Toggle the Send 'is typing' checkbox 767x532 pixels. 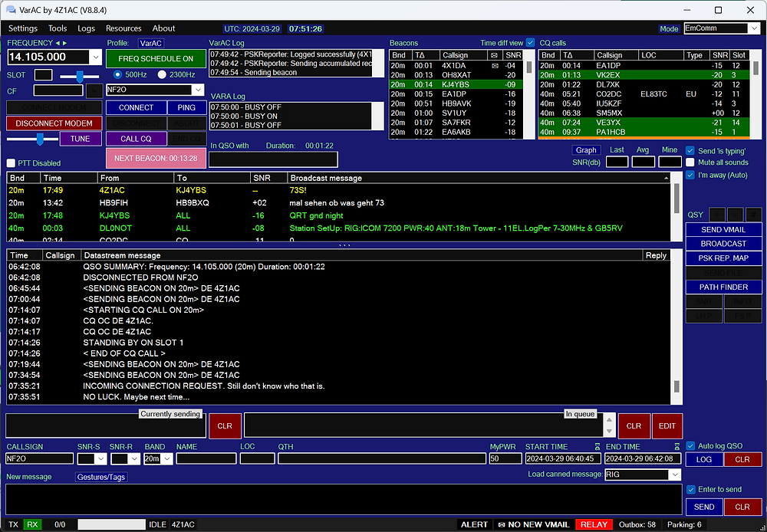tap(690, 150)
